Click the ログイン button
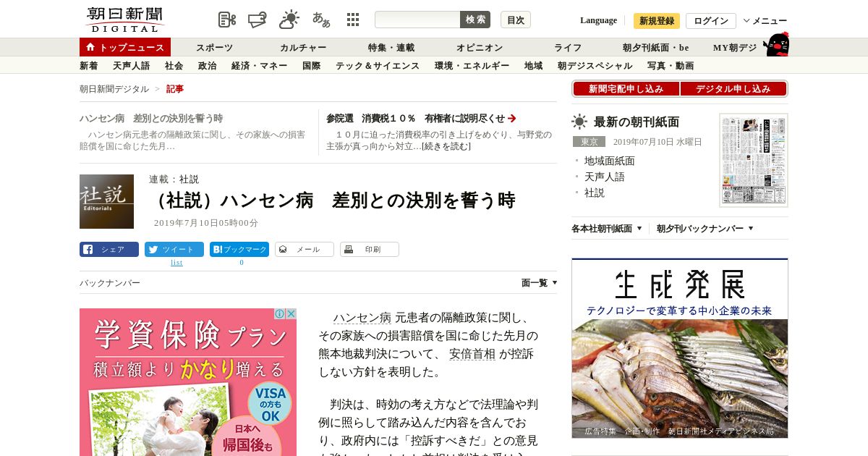This screenshot has height=456, width=868. pyautogui.click(x=711, y=21)
